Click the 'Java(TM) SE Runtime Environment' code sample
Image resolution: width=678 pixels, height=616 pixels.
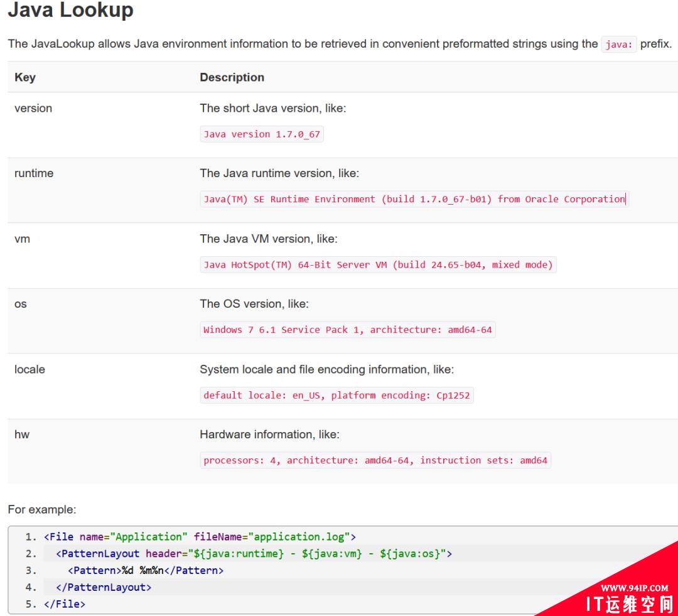tap(414, 199)
